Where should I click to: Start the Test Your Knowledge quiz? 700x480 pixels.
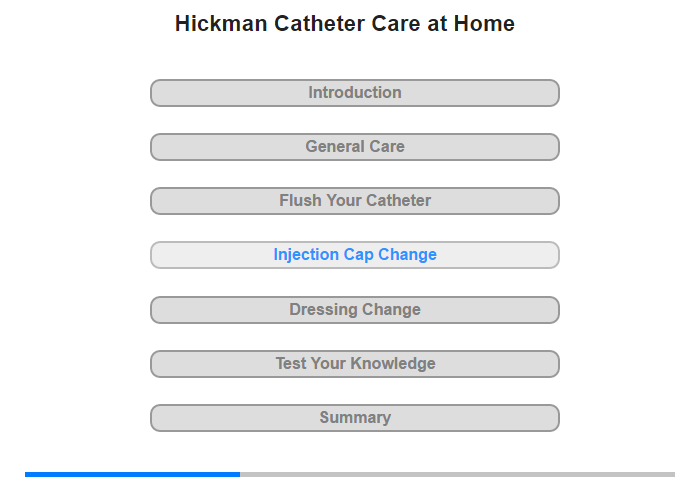[355, 364]
